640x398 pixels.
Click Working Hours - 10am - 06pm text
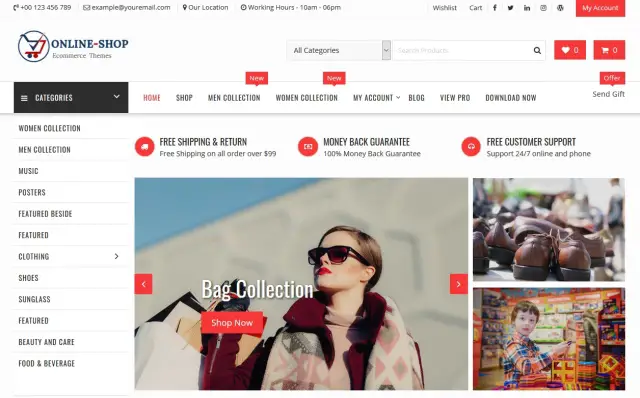(x=291, y=7)
